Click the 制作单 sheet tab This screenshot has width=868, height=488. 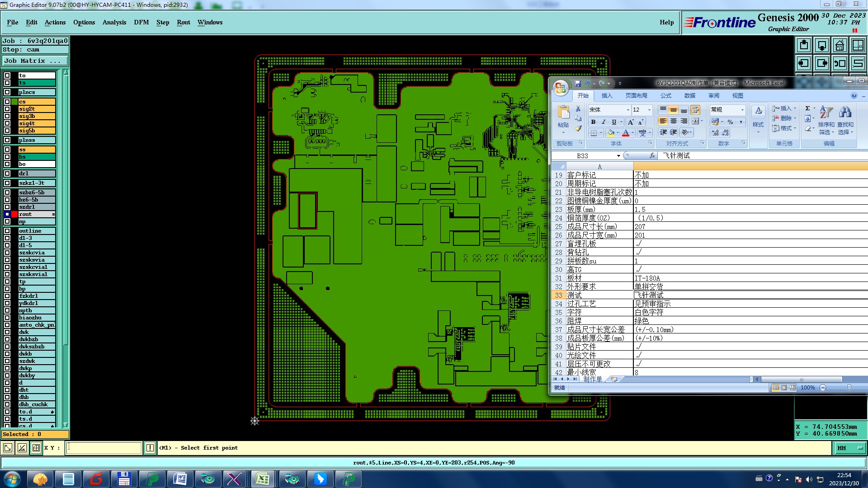click(592, 379)
